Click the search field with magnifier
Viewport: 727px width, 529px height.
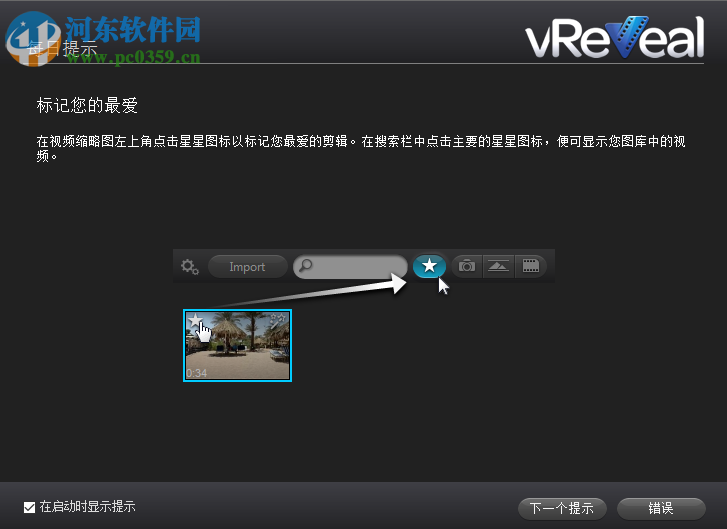(350, 267)
